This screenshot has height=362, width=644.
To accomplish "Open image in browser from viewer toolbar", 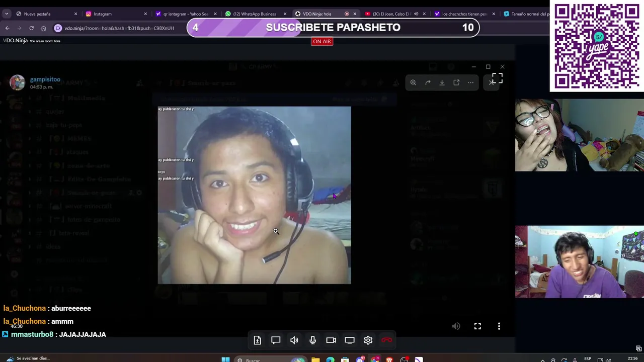I will click(456, 82).
